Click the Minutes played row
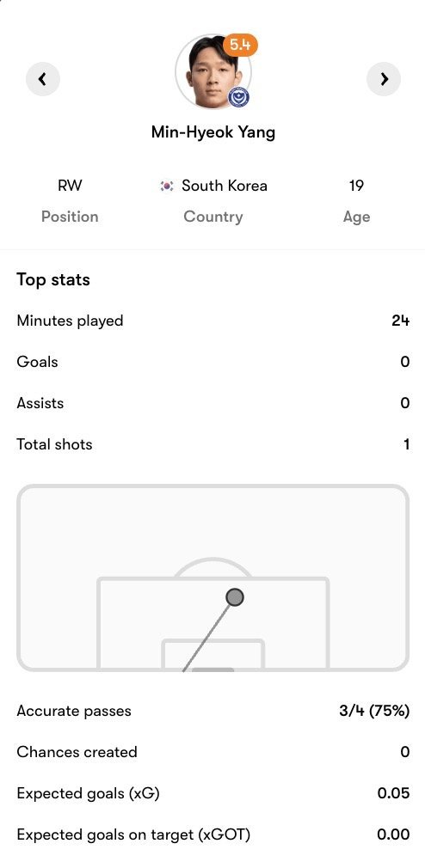 (x=213, y=321)
